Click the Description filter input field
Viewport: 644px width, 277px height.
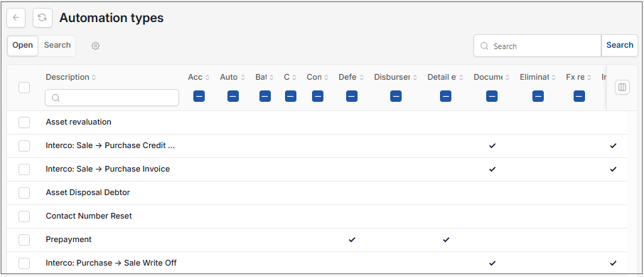click(x=112, y=98)
